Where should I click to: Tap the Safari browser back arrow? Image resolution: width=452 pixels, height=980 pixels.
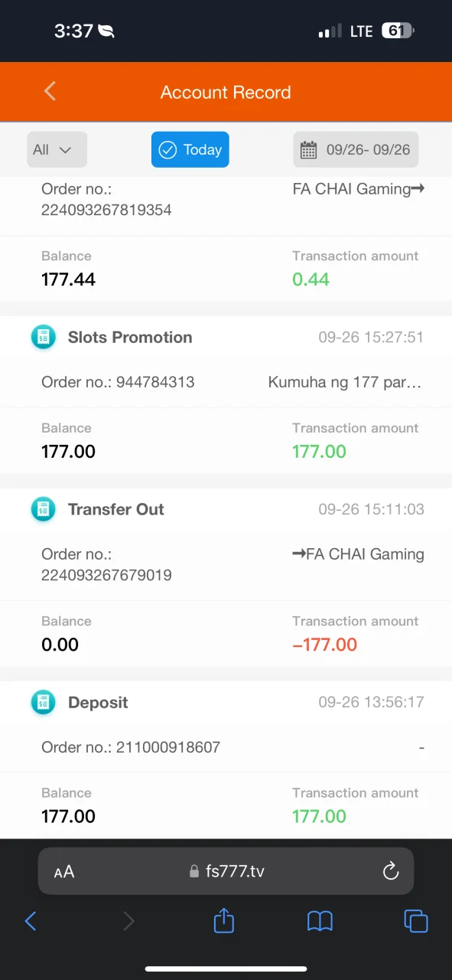click(x=31, y=921)
